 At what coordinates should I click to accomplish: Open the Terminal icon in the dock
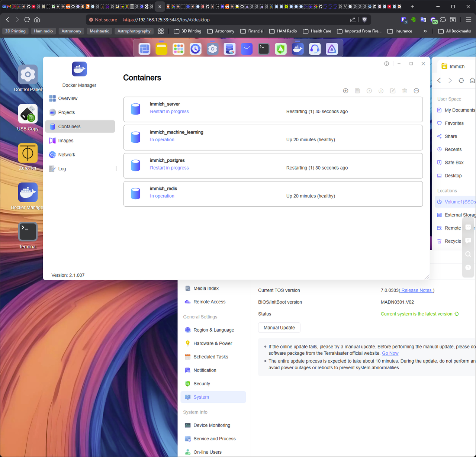pyautogui.click(x=264, y=49)
